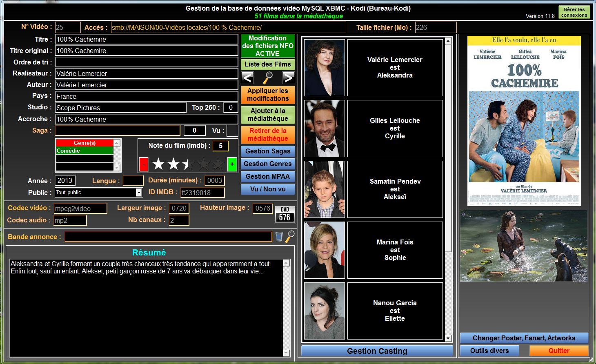Select Valérie Lemercier's actor photo
596x364 pixels.
(x=325, y=68)
